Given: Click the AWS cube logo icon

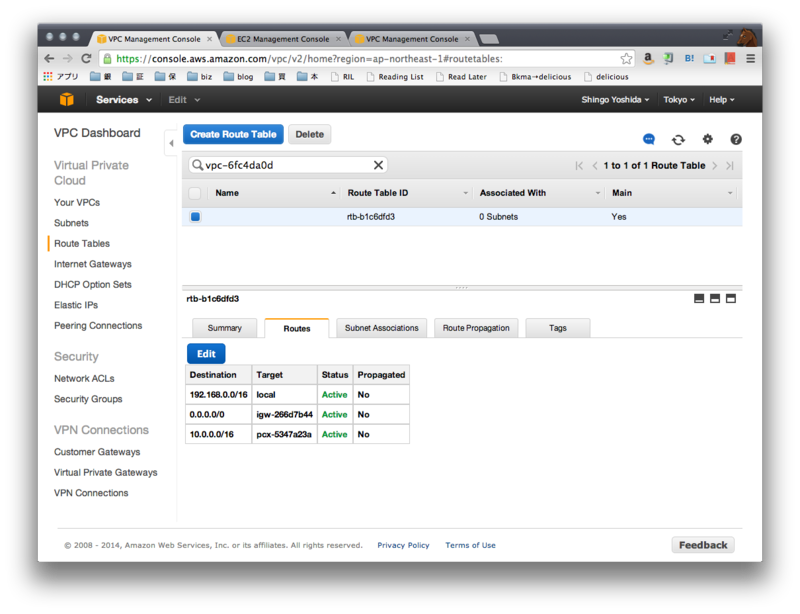Looking at the screenshot, I should (67, 100).
